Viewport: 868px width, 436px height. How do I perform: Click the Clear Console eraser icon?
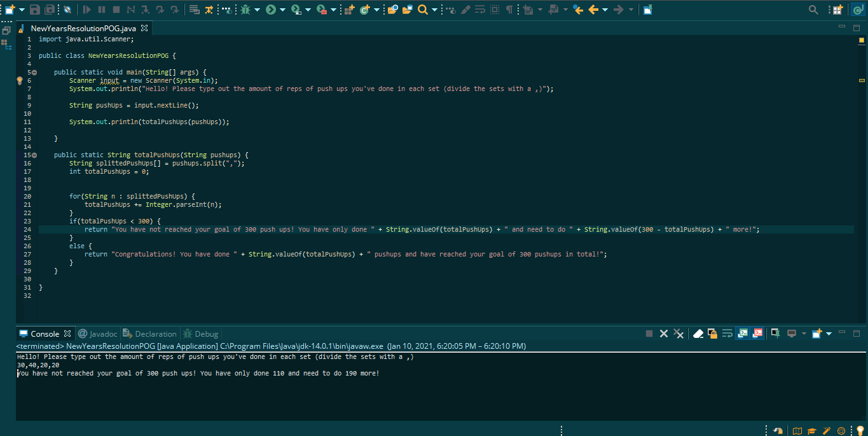(698, 334)
